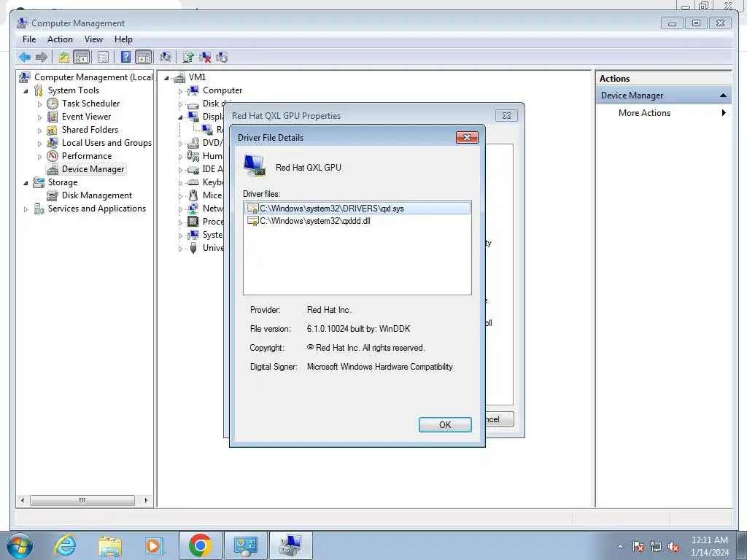
Task: Click the Up one level toolbar icon
Action: coord(64,58)
